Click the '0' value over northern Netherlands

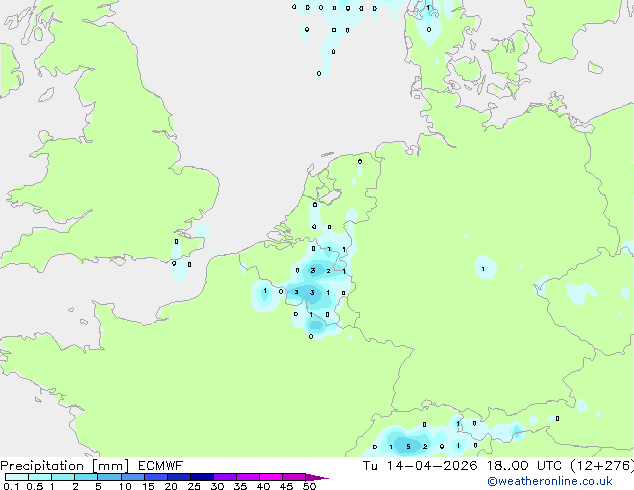pyautogui.click(x=360, y=162)
